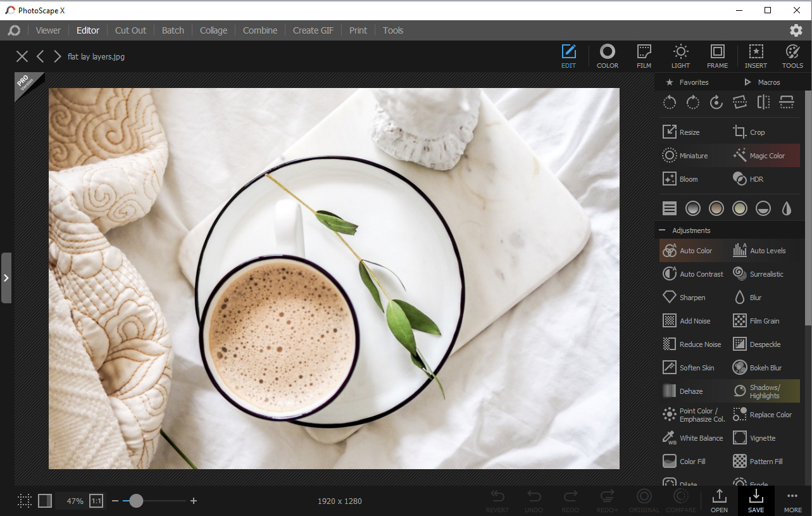
Task: Rotate image clockwise icon
Action: 693,102
